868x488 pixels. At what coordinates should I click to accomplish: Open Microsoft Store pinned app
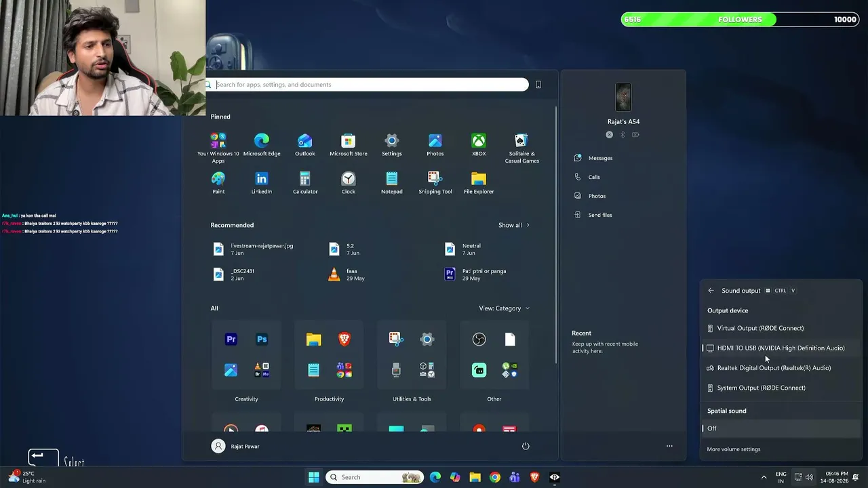(349, 146)
